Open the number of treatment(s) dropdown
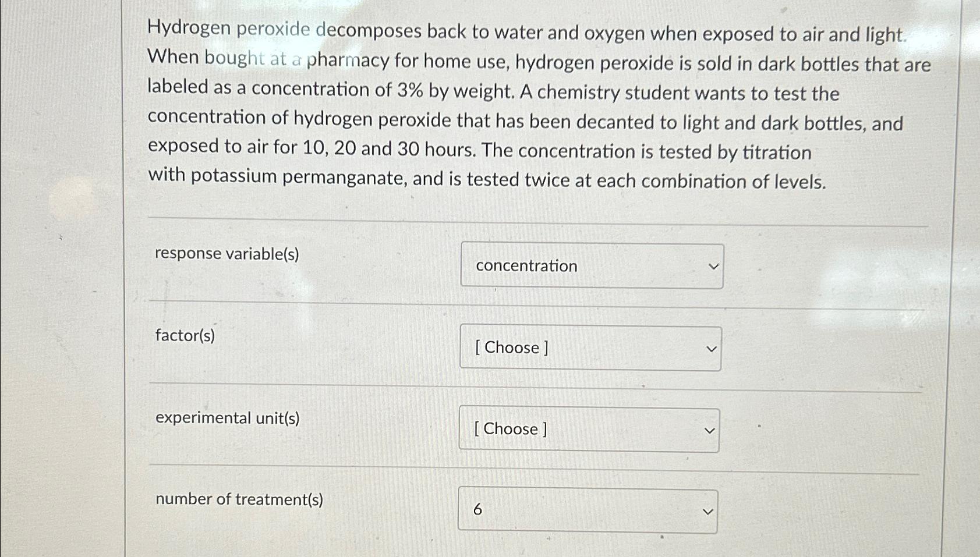Screen dimensions: 980x557 click(588, 510)
